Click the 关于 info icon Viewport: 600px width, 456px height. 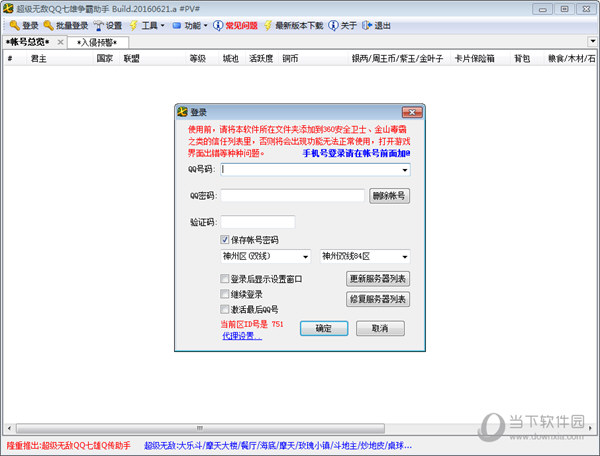coord(333,26)
